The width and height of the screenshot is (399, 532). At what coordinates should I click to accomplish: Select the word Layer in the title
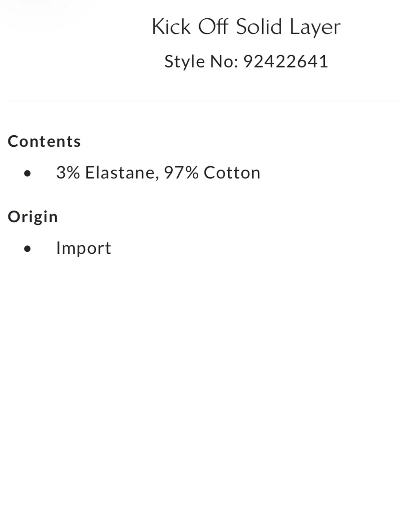click(x=315, y=28)
